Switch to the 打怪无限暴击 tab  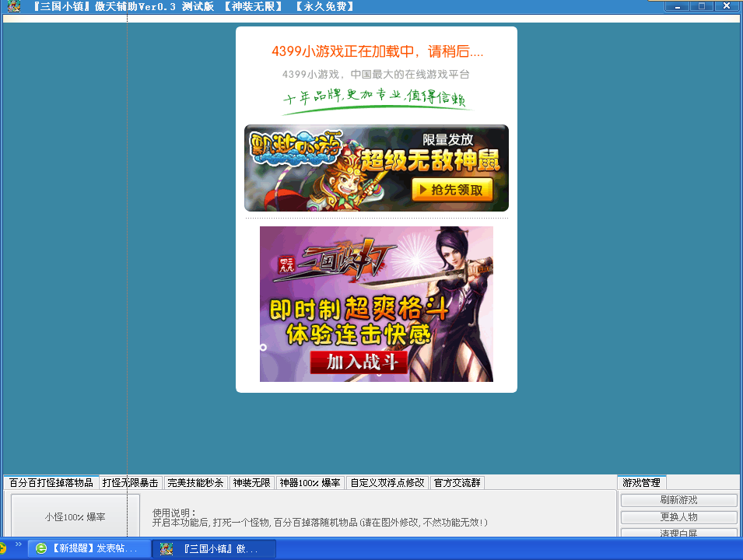(x=130, y=483)
